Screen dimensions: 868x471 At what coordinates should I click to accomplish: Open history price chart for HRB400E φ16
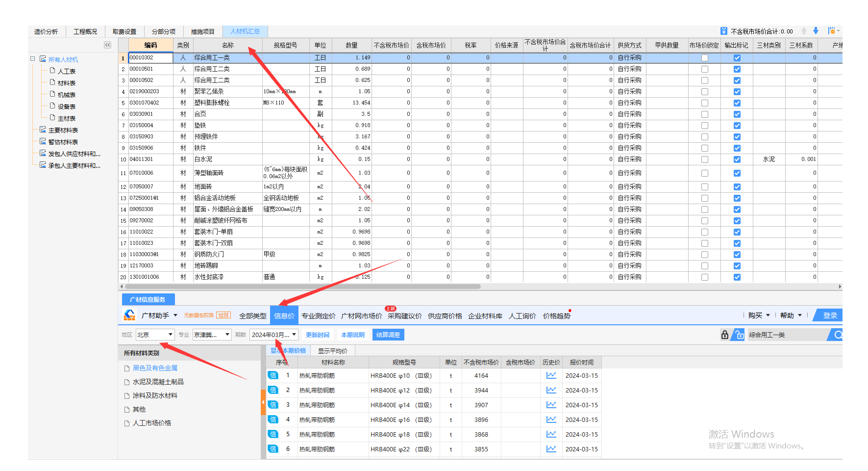pyautogui.click(x=551, y=419)
